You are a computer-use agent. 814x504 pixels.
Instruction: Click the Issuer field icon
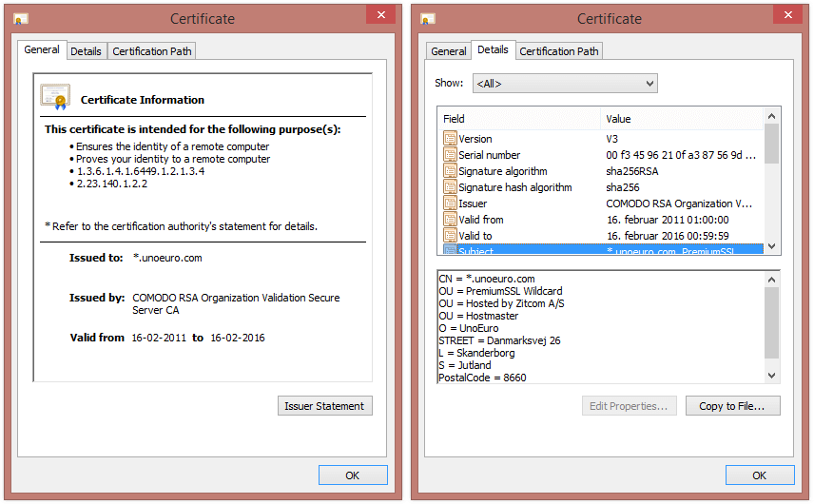(450, 203)
